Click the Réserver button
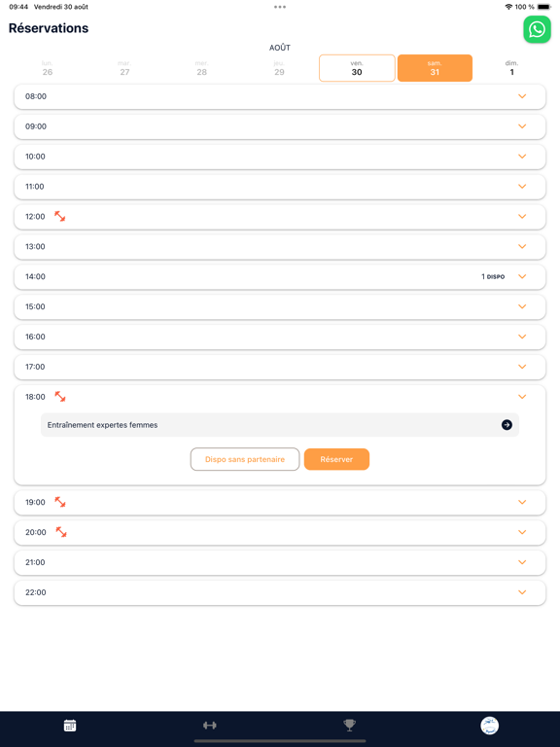Image resolution: width=560 pixels, height=747 pixels. tap(336, 459)
